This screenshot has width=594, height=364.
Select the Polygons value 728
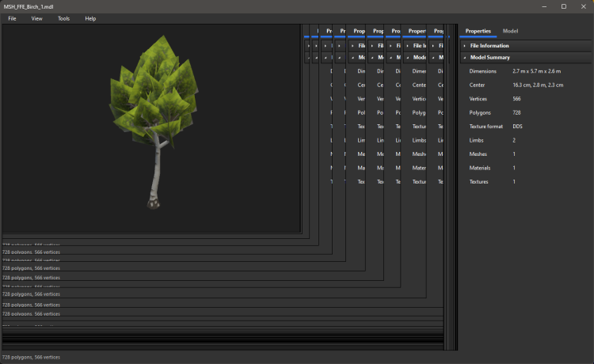[x=516, y=112]
